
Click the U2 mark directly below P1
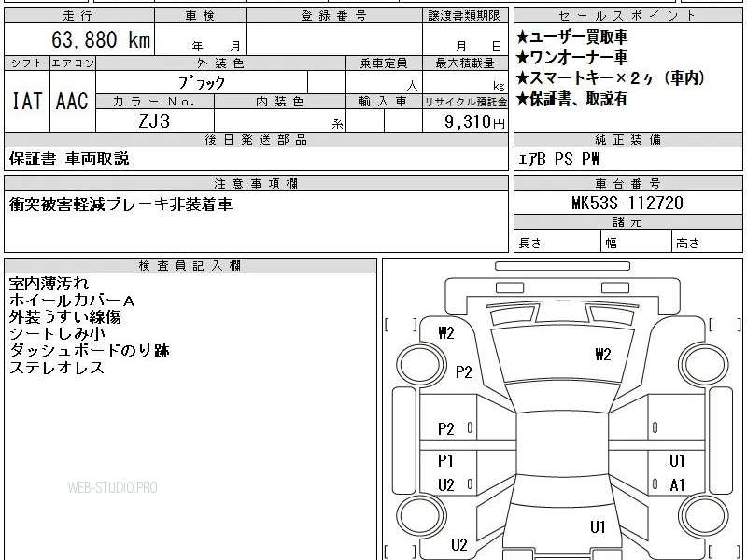[445, 485]
